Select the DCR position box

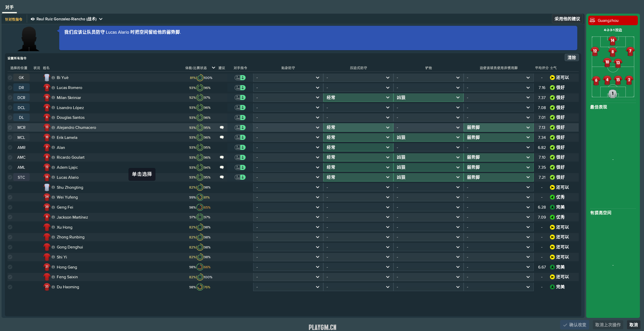[21, 98]
